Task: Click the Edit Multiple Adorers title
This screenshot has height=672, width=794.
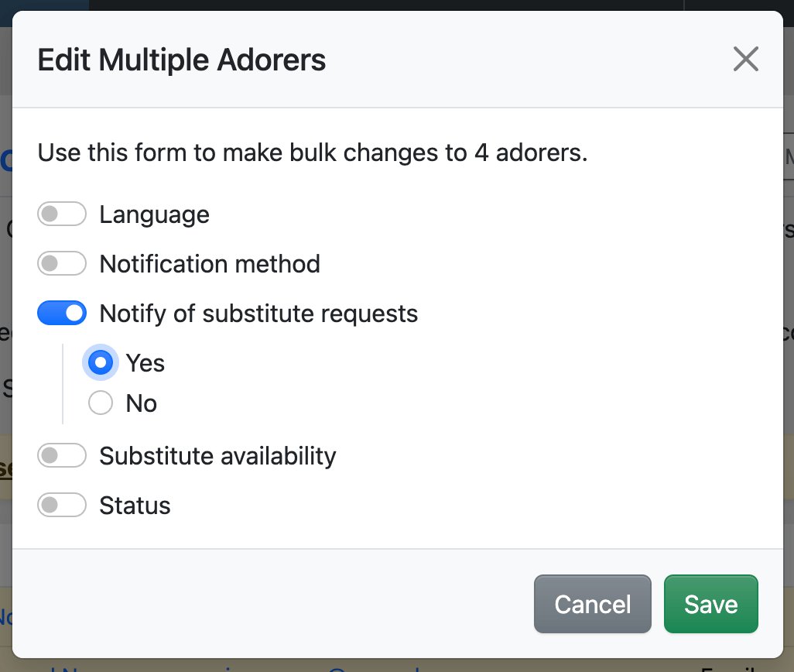Action: point(182,60)
